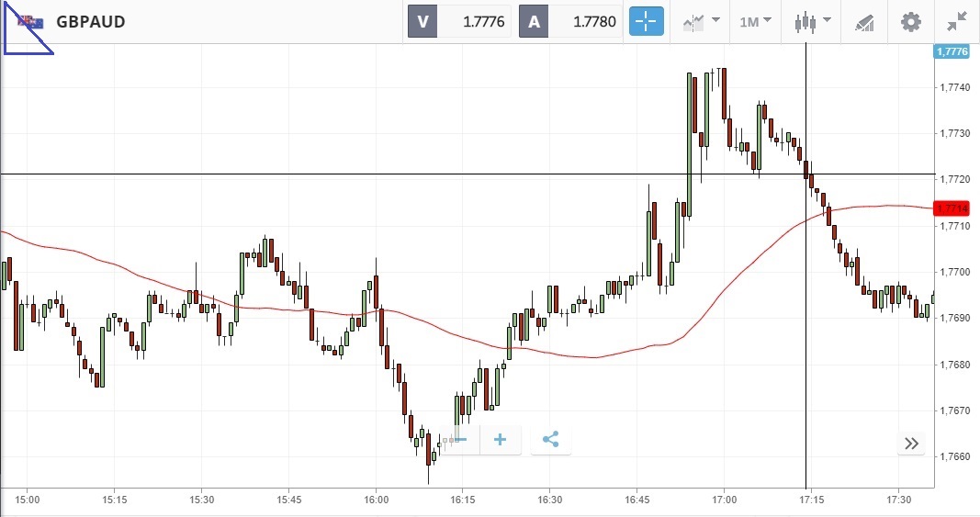
Task: Click the share chart icon
Action: pyautogui.click(x=550, y=440)
